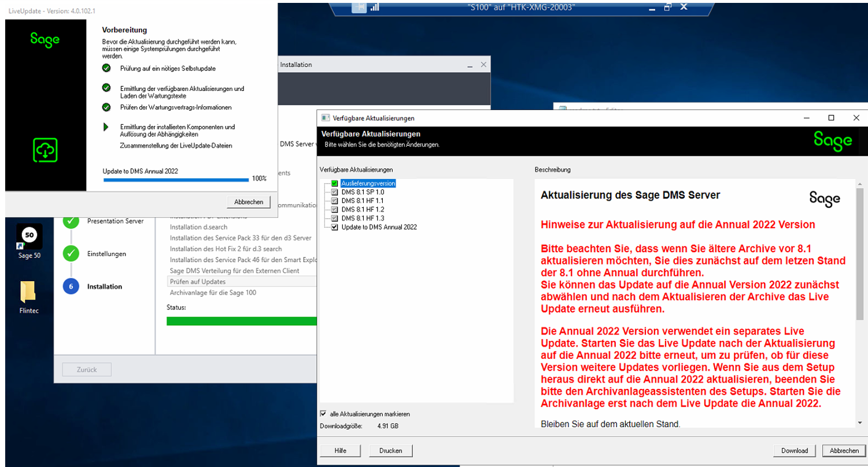Click the green checkmark next to Einstellungen step
The width and height of the screenshot is (868, 467).
click(71, 253)
